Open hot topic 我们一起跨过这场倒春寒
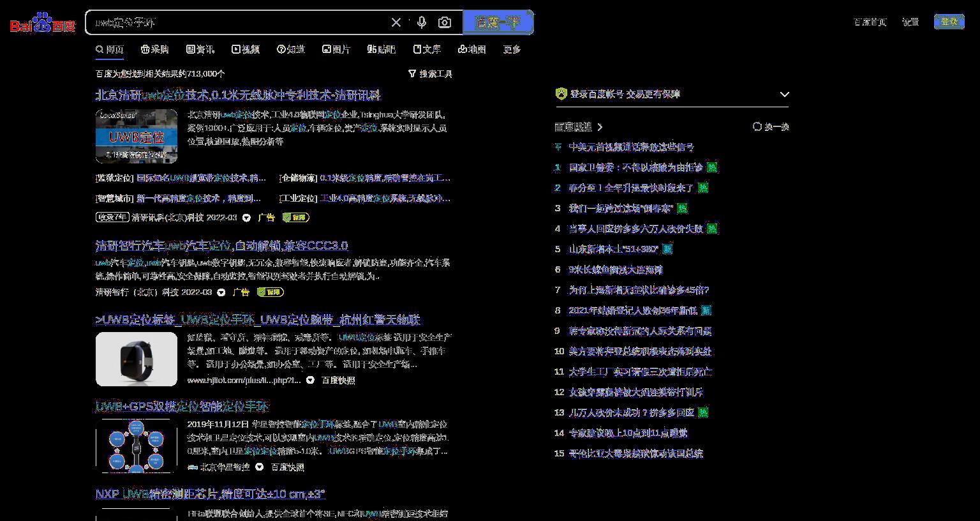The image size is (980, 521). 621,208
